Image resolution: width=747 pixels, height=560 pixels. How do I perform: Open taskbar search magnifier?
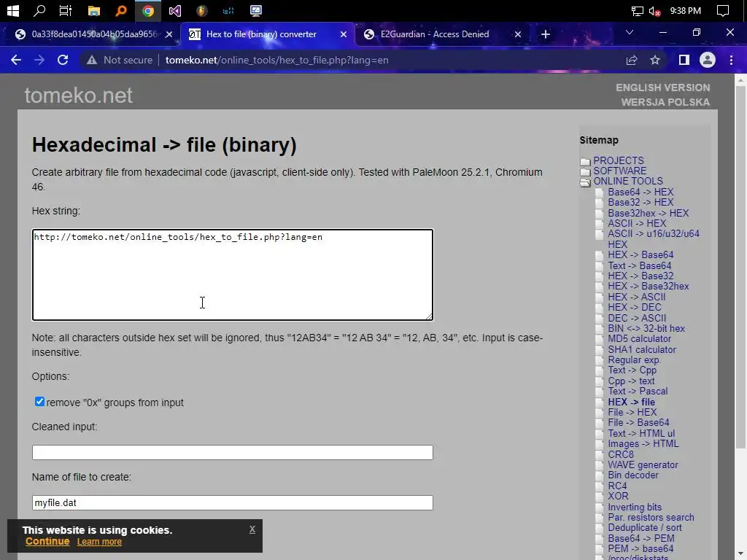click(x=39, y=10)
